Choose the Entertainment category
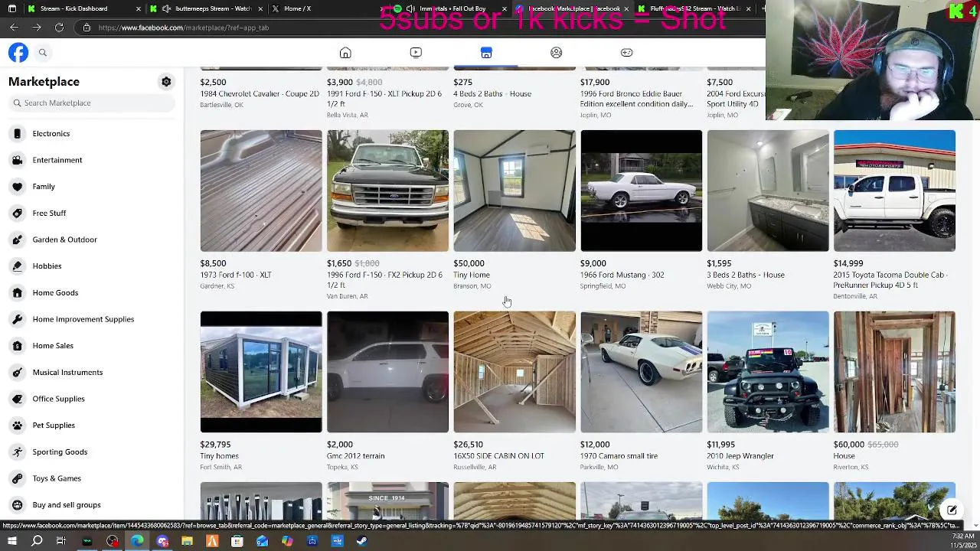This screenshot has height=551, width=980. pos(93,160)
